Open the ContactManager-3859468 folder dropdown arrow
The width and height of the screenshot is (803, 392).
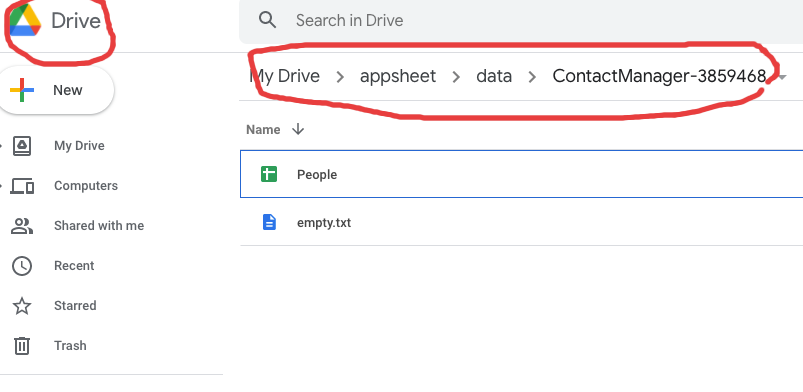[x=782, y=77]
